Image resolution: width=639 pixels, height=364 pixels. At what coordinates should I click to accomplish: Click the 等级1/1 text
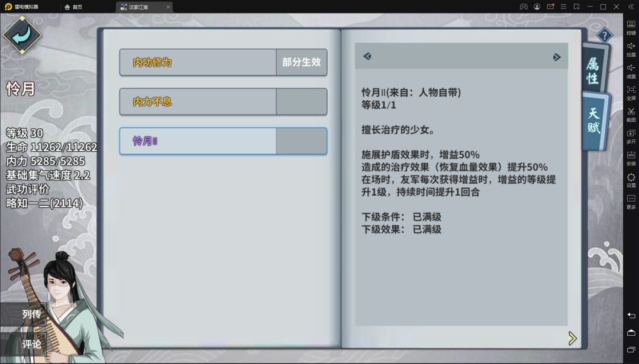point(379,105)
